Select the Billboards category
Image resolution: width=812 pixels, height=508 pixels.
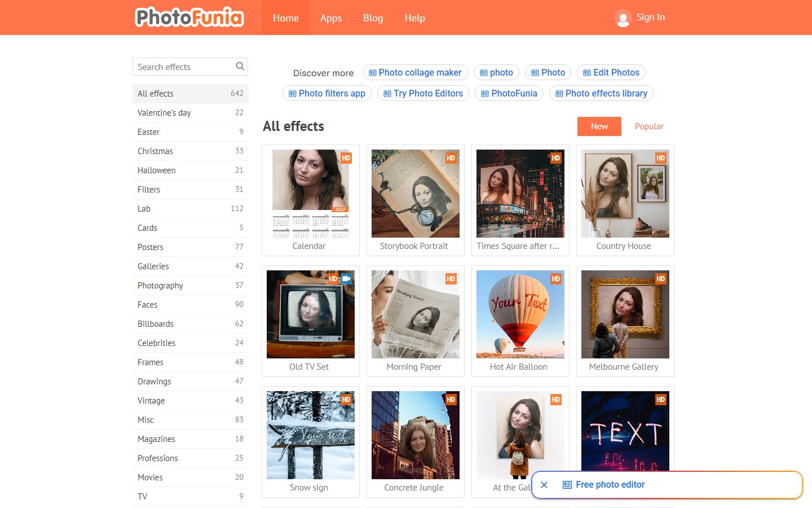point(191,324)
